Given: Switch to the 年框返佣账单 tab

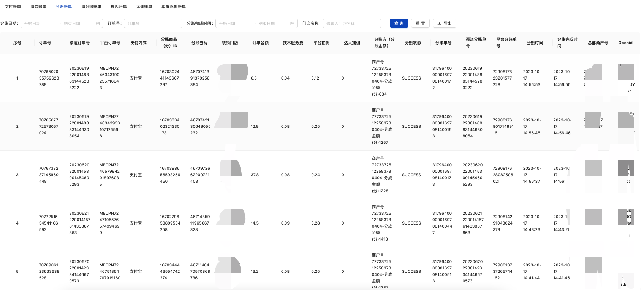Looking at the screenshot, I should click(x=174, y=6).
